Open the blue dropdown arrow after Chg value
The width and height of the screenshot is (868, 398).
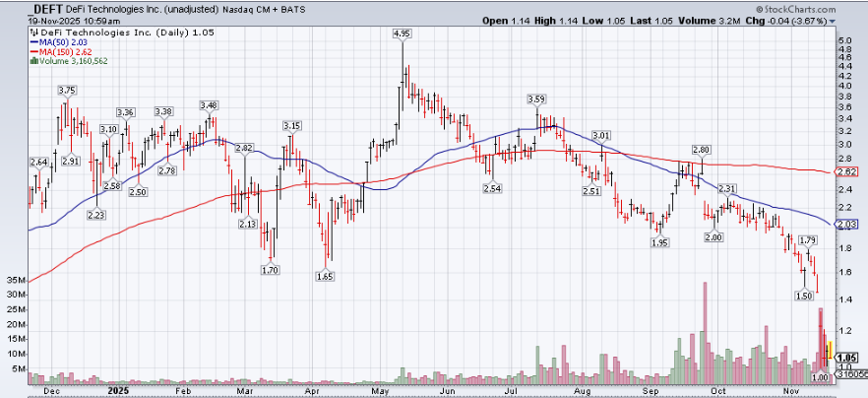click(833, 20)
